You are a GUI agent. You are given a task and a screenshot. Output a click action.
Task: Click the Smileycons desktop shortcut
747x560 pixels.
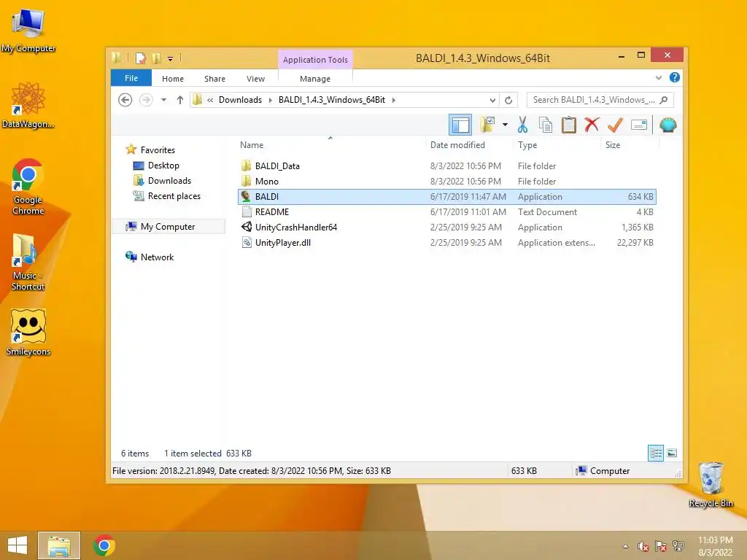pos(28,332)
